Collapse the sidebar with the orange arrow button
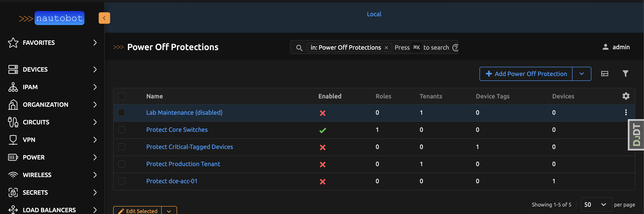This screenshot has width=644, height=214. (104, 18)
